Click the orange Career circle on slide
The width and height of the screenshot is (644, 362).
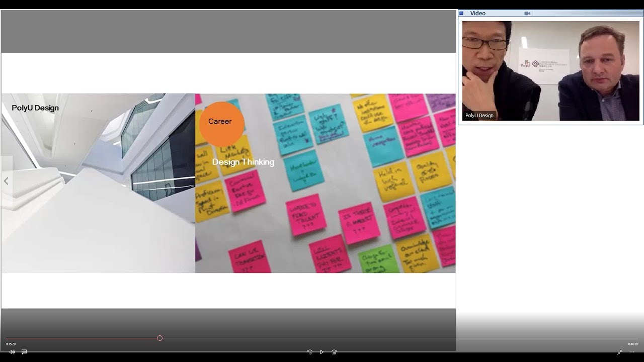pyautogui.click(x=221, y=124)
